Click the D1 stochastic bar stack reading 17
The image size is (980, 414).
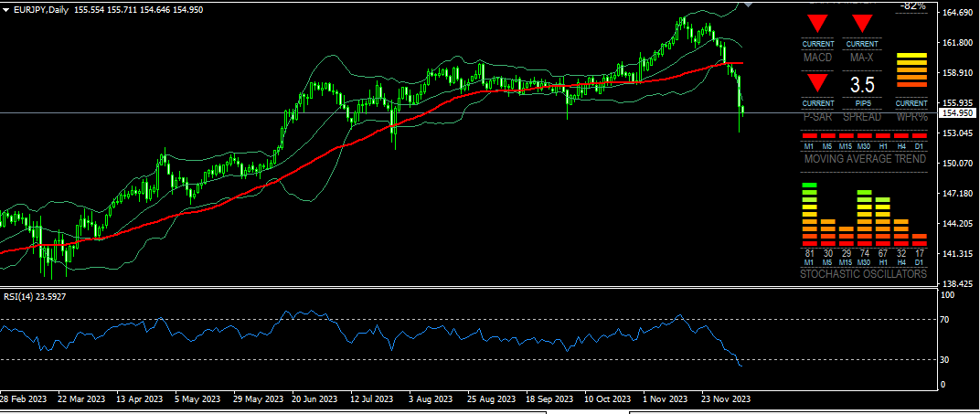920,239
